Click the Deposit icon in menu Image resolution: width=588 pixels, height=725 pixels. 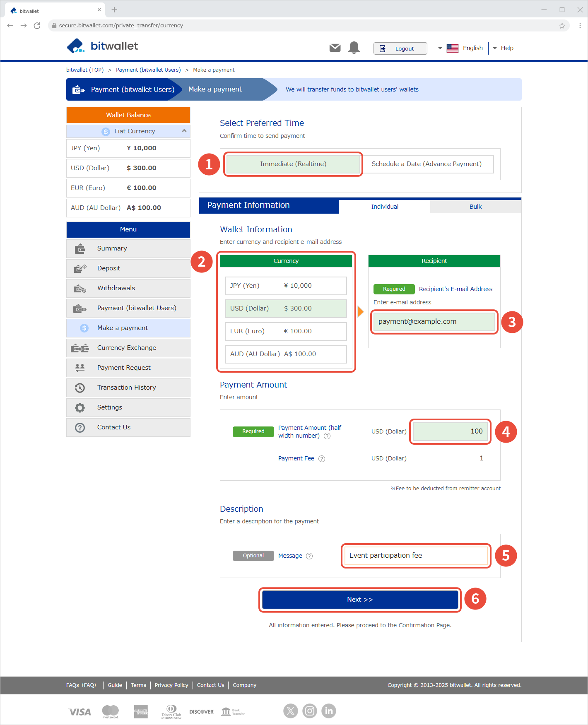pos(80,268)
